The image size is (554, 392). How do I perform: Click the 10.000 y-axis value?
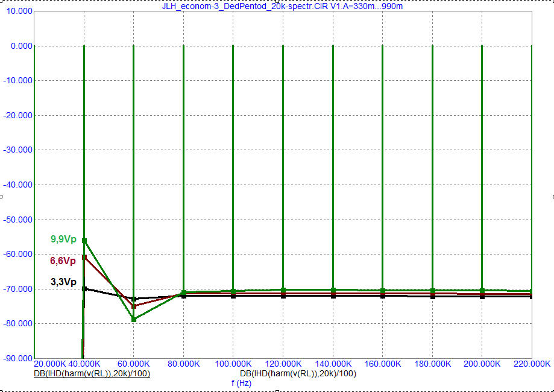[x=20, y=11]
